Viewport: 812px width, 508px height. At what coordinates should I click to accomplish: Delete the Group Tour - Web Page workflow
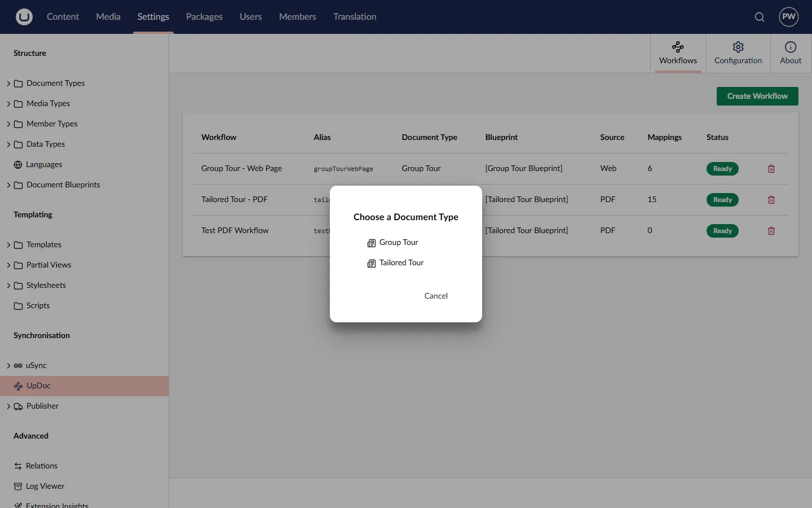click(x=771, y=169)
